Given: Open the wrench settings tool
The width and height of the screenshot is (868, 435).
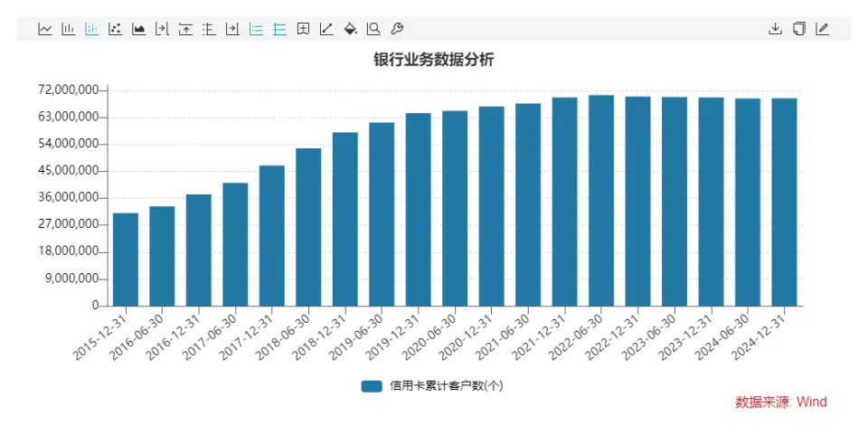Looking at the screenshot, I should pos(397,29).
